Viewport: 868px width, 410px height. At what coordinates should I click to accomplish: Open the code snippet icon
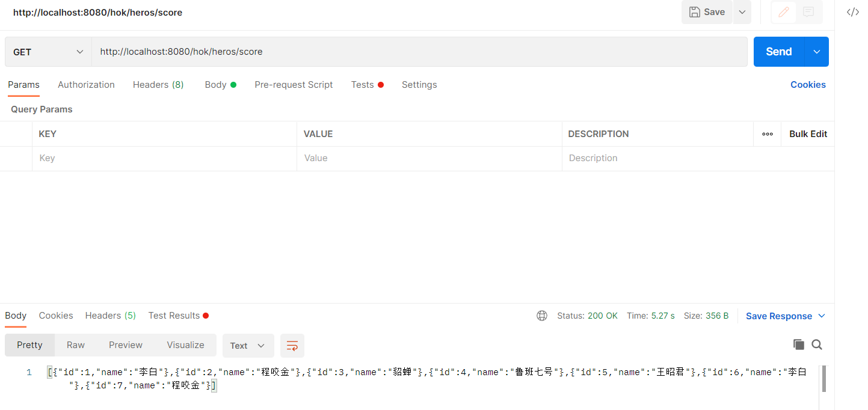coord(852,12)
